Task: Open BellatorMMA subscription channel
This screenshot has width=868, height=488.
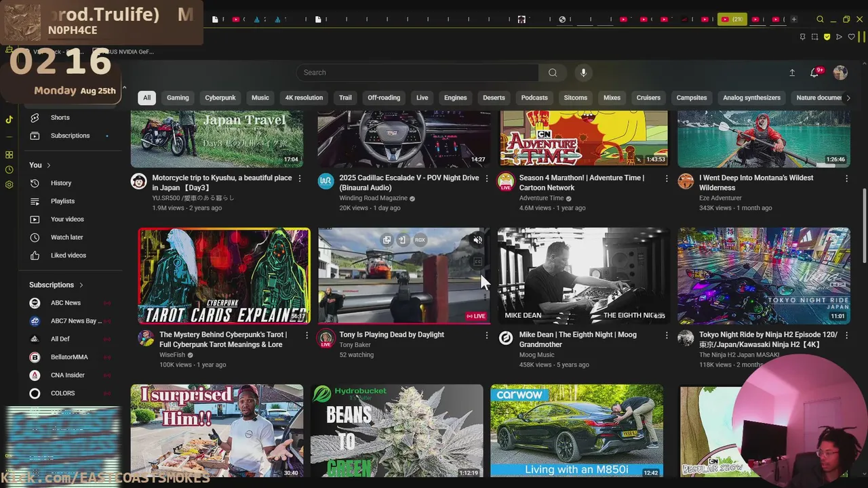Action: point(70,357)
